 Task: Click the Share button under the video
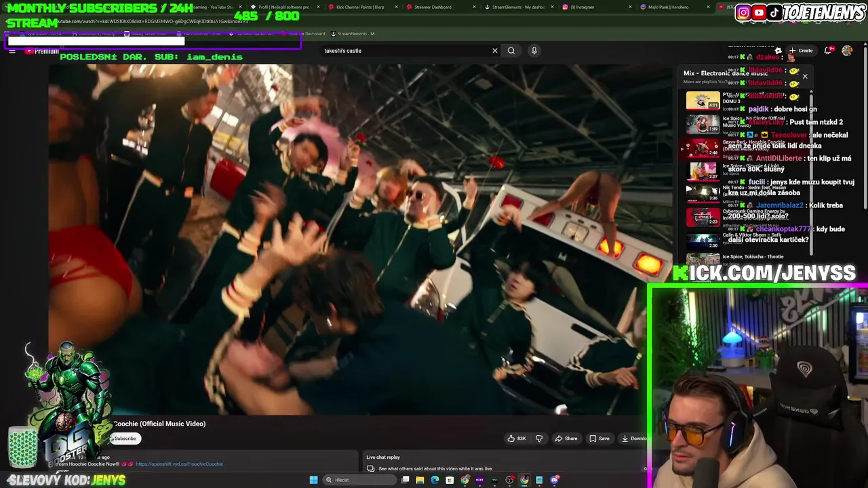point(566,439)
